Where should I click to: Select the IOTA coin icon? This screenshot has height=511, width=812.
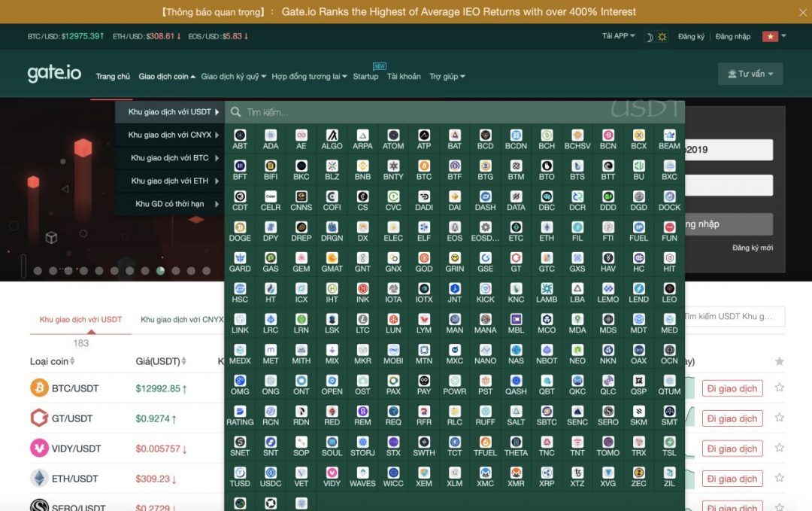(x=393, y=289)
